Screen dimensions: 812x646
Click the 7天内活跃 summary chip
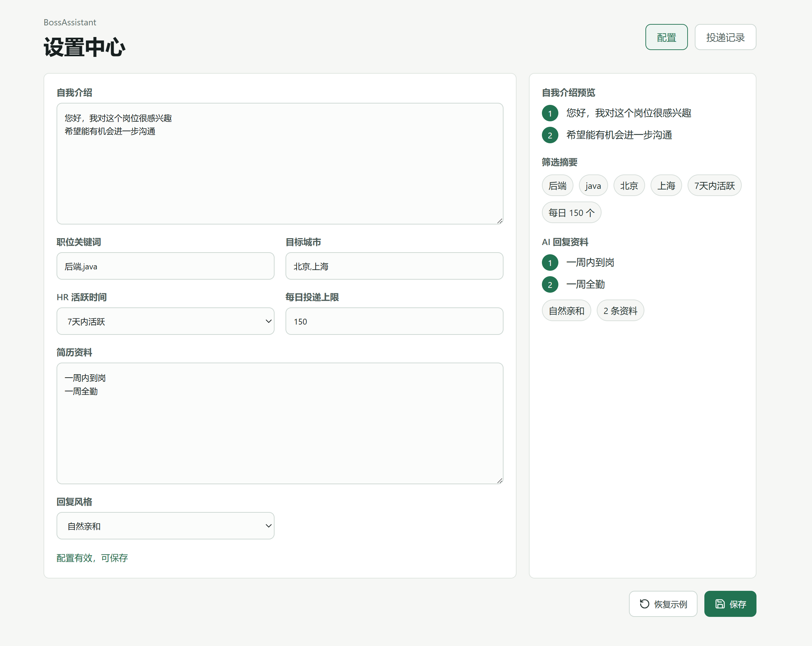pos(714,186)
